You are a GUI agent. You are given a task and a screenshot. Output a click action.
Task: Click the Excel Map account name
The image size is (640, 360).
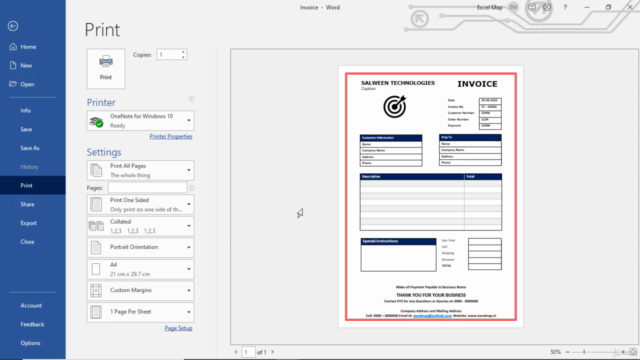[x=489, y=7]
